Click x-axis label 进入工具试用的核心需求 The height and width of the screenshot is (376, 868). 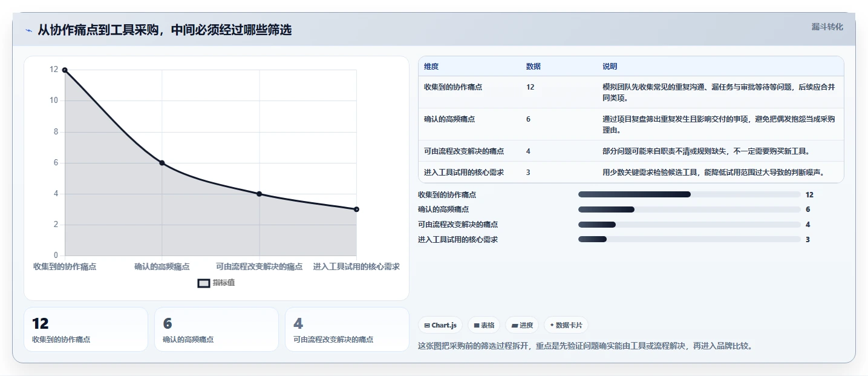pos(356,266)
